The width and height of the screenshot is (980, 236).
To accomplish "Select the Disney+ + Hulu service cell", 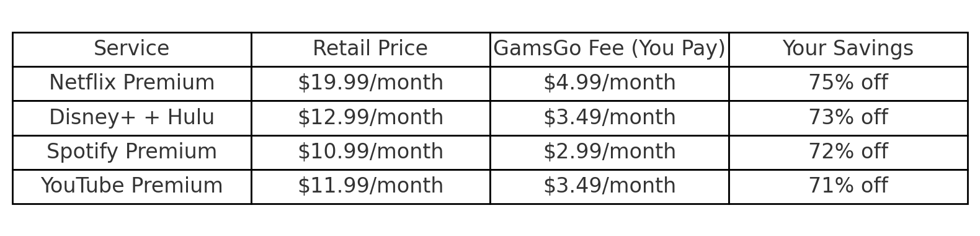I will click(x=131, y=118).
